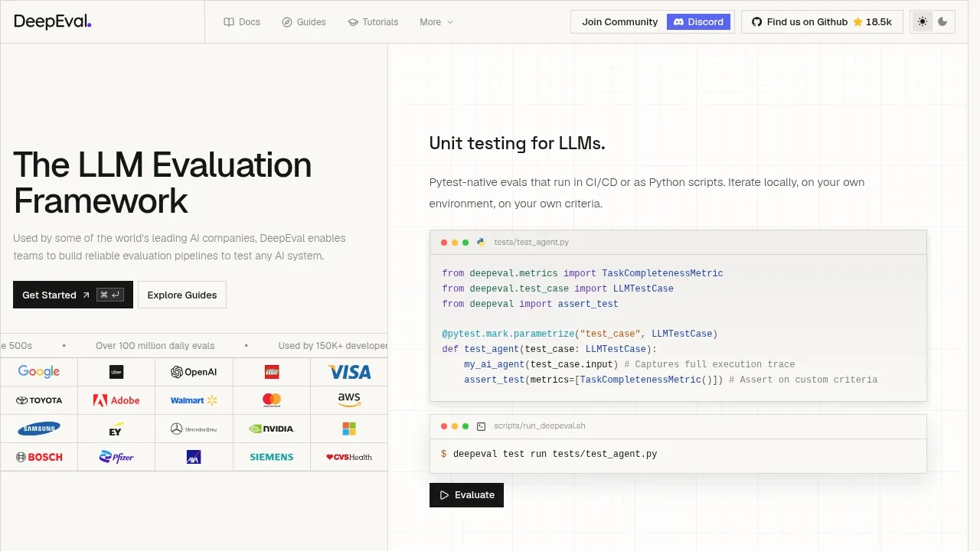Open the Guides menu item

click(304, 22)
